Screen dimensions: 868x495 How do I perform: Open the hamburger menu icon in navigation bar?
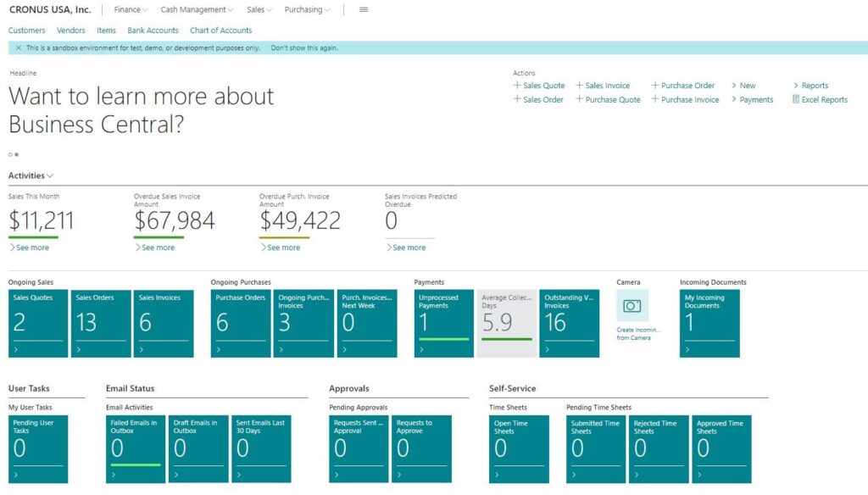pyautogui.click(x=364, y=9)
